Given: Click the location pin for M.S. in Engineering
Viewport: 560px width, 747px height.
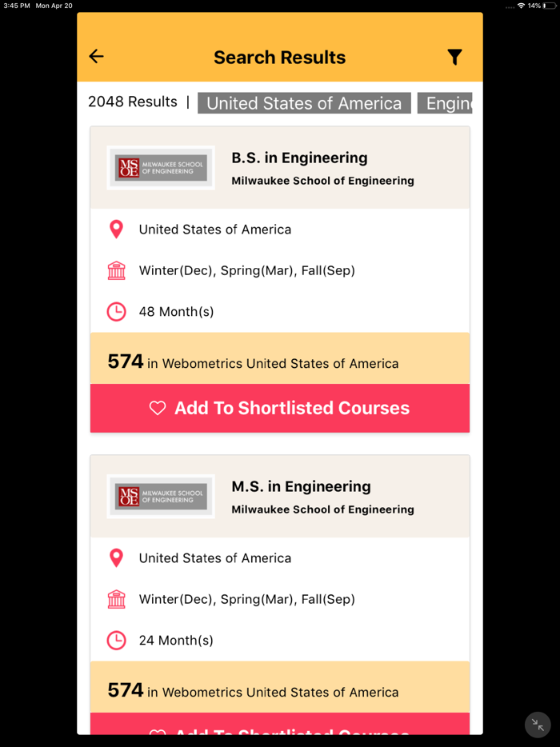Looking at the screenshot, I should pyautogui.click(x=116, y=557).
